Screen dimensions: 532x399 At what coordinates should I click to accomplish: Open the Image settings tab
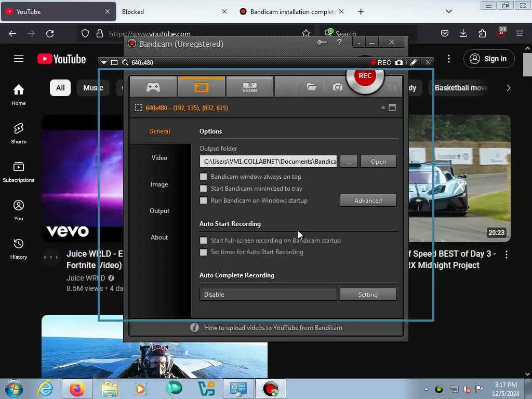(x=159, y=184)
